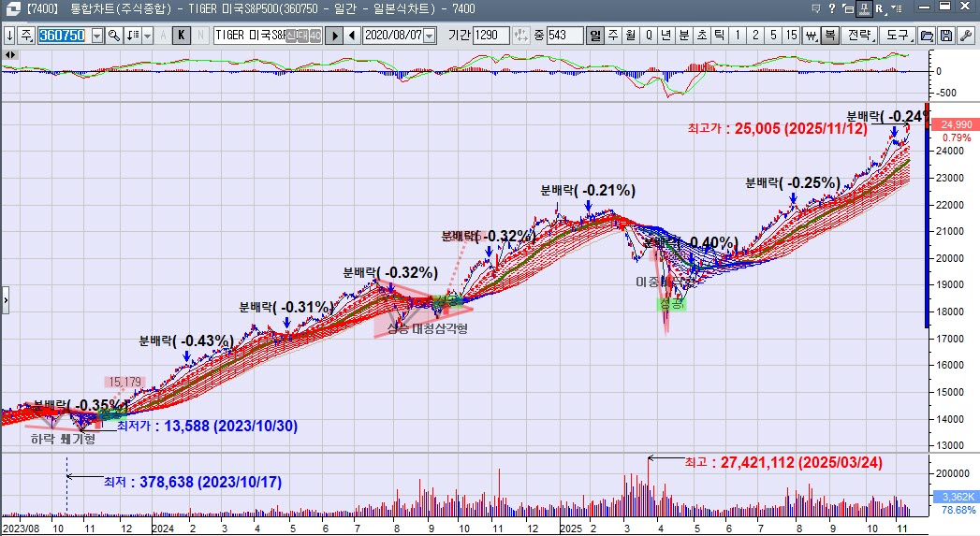Click the save chart floppy disk icon

[x=945, y=36]
